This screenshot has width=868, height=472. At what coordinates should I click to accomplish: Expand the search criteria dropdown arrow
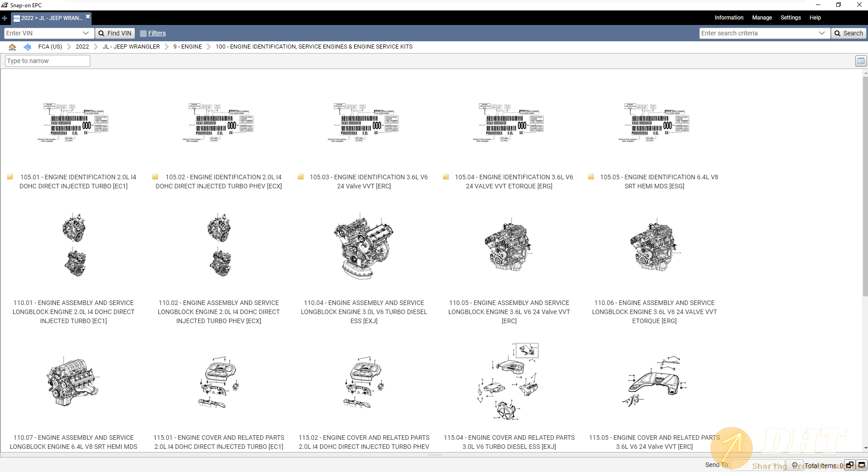point(822,33)
